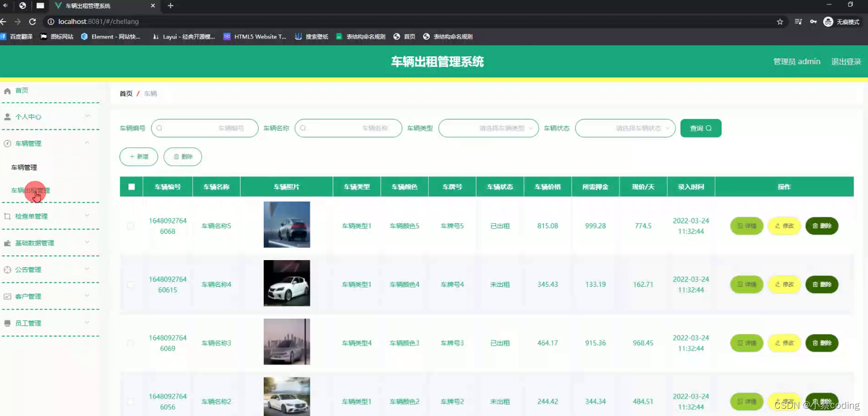Click the magnifier icon in 车辆编号 field
Screen dimensions: 868x416
pos(159,128)
